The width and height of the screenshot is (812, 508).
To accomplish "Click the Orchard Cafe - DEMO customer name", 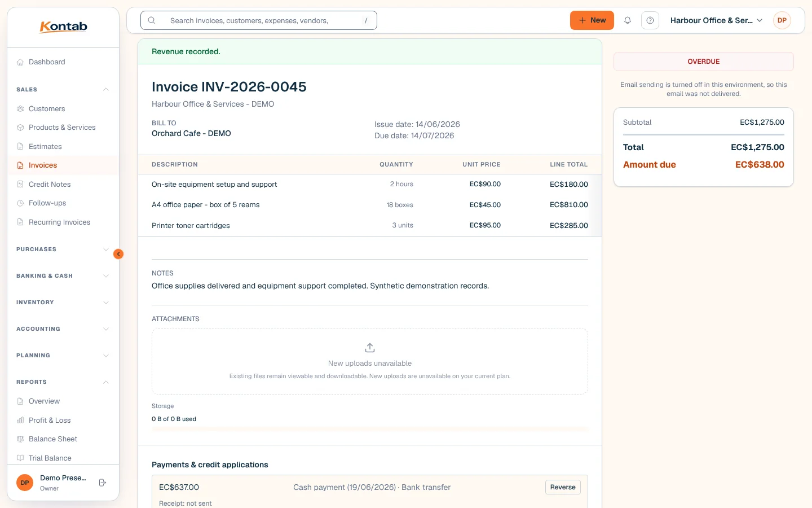I will 191,134.
